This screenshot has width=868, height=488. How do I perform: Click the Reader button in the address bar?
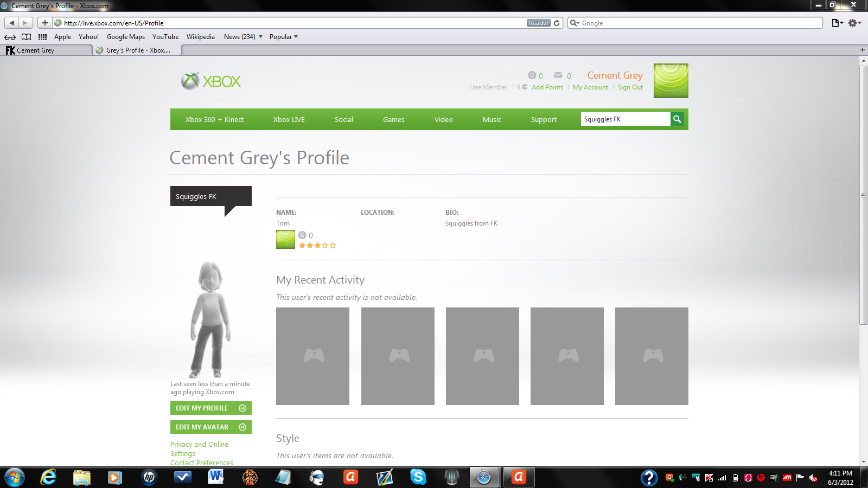(539, 23)
